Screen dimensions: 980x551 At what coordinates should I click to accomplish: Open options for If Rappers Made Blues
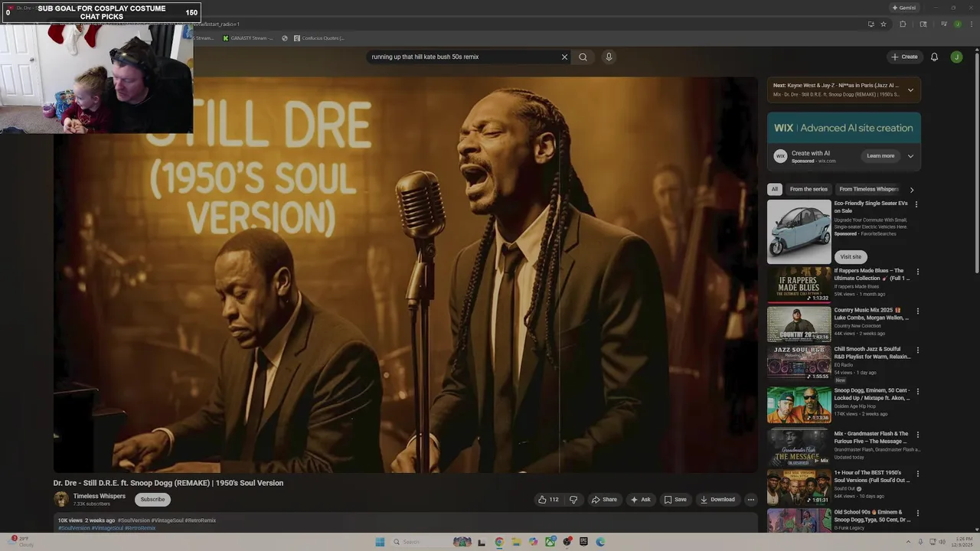click(x=918, y=272)
